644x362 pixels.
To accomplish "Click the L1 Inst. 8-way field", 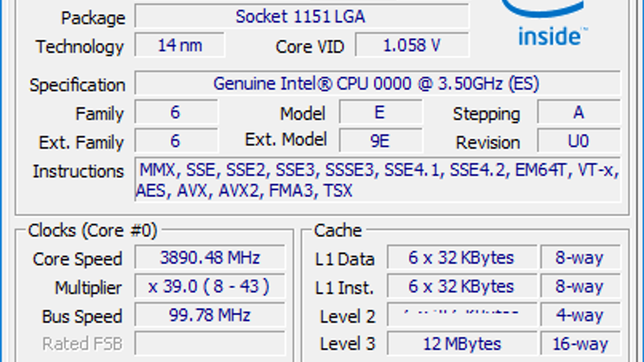I will pos(580,287).
